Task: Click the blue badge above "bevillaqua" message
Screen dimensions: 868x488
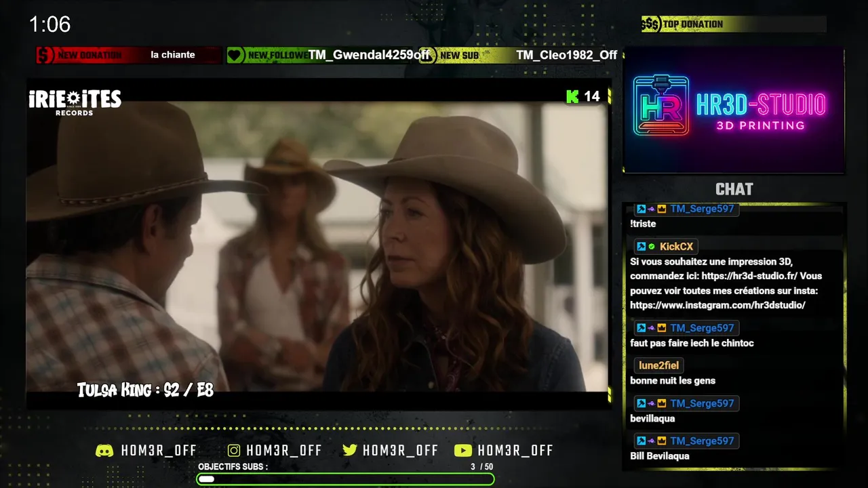Action: [x=641, y=403]
